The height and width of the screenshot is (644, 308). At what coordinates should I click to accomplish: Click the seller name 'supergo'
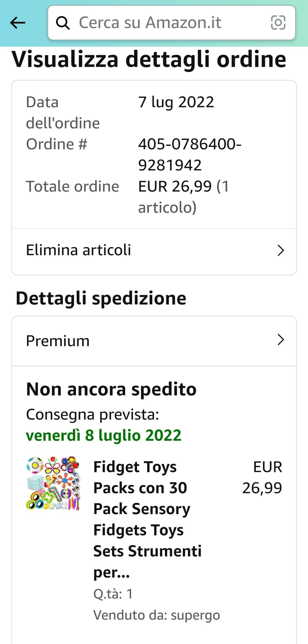coord(195,615)
